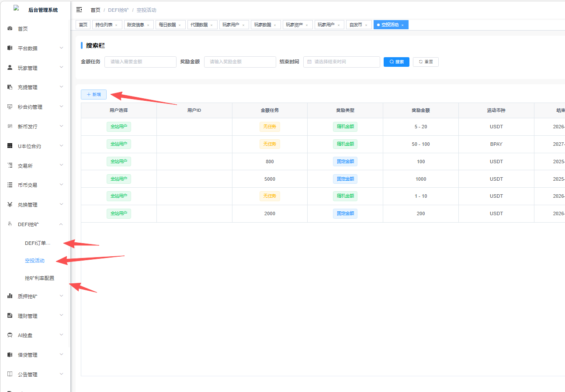Click the blue 搜索 button

[396, 62]
